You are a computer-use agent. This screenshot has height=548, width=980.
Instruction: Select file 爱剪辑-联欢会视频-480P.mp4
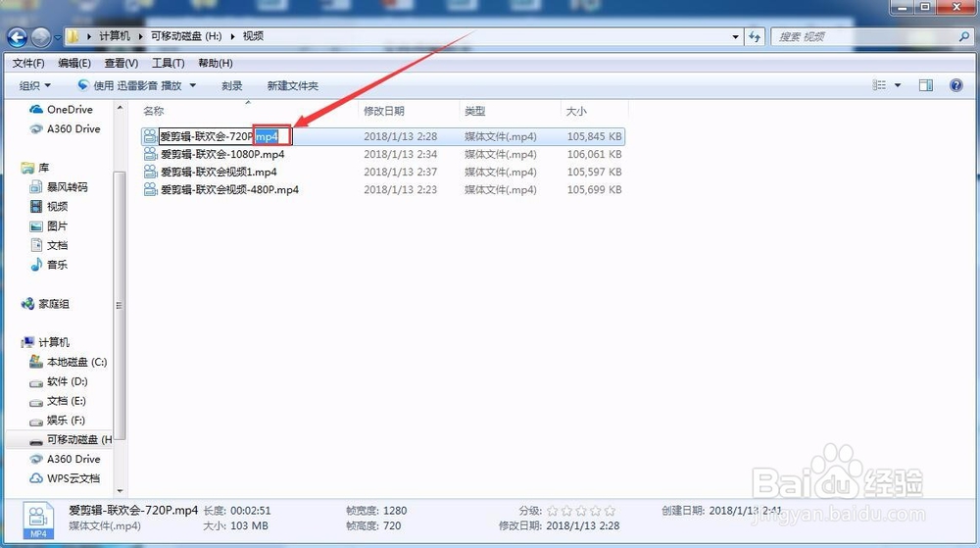pos(229,189)
